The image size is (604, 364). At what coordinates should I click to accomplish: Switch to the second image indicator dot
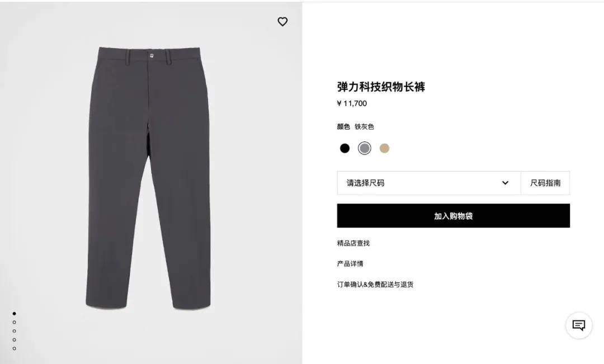point(14,323)
